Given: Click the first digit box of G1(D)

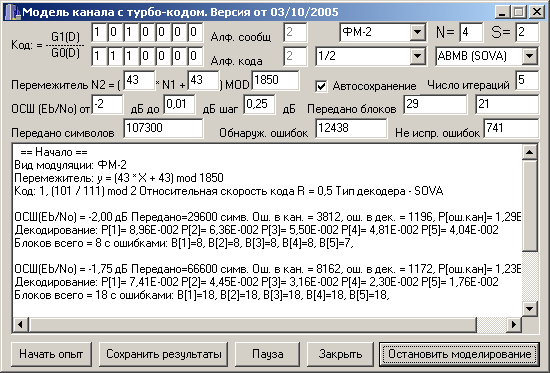Looking at the screenshot, I should (x=99, y=33).
